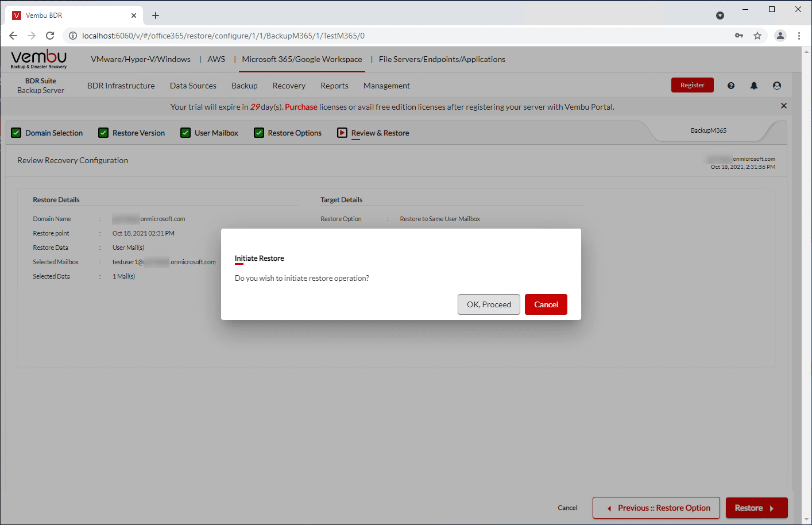This screenshot has height=525, width=812.
Task: Click the User Mailbox step checkmark
Action: coord(185,133)
